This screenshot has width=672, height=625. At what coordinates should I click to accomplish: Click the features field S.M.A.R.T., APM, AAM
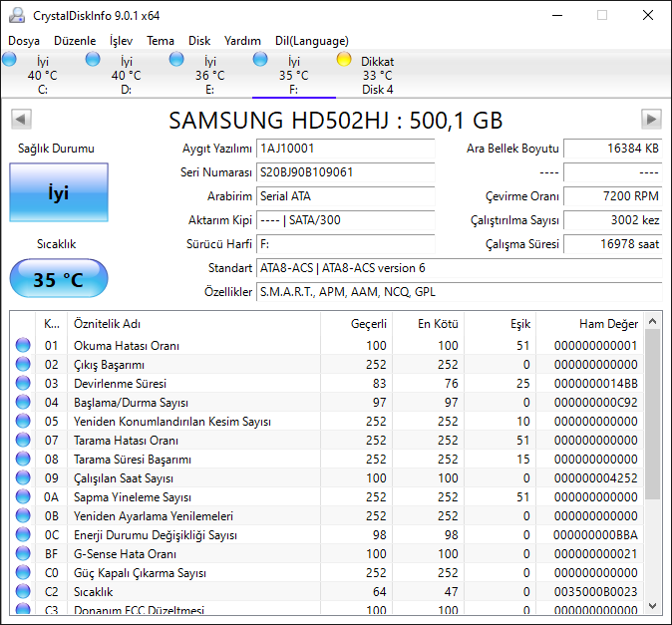tap(460, 292)
